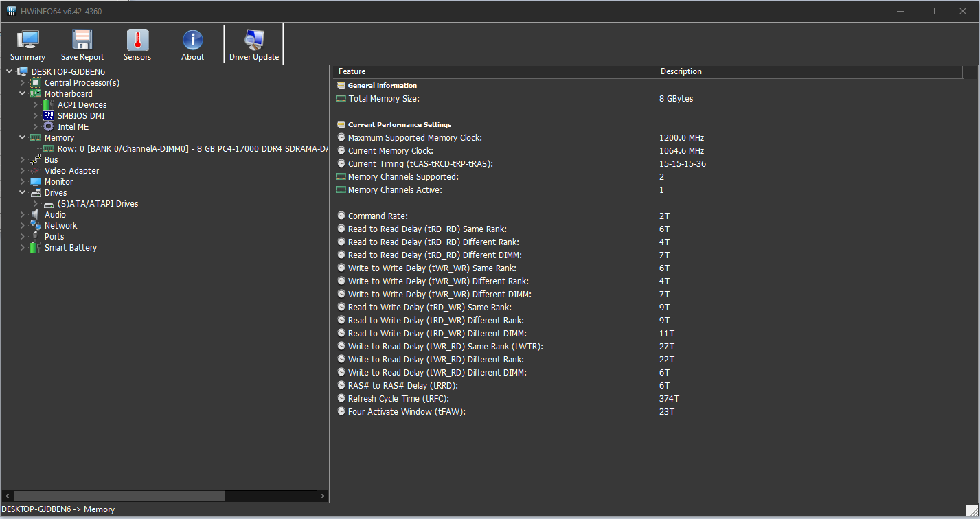
Task: Click the Bus node icon
Action: [x=36, y=159]
